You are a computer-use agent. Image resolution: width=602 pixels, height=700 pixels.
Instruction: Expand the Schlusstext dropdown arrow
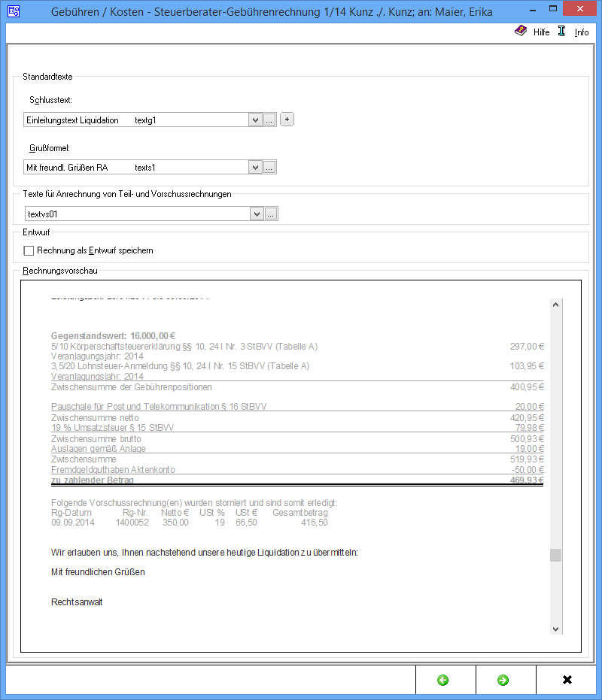click(255, 120)
